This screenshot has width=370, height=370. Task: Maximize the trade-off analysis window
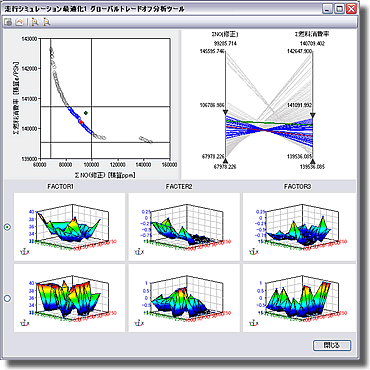click(x=339, y=9)
